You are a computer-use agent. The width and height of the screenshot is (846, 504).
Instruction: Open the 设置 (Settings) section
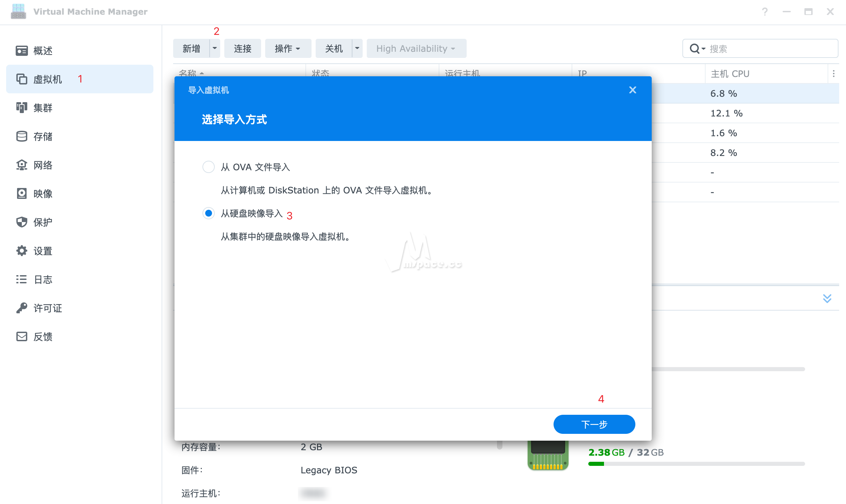[x=43, y=251]
